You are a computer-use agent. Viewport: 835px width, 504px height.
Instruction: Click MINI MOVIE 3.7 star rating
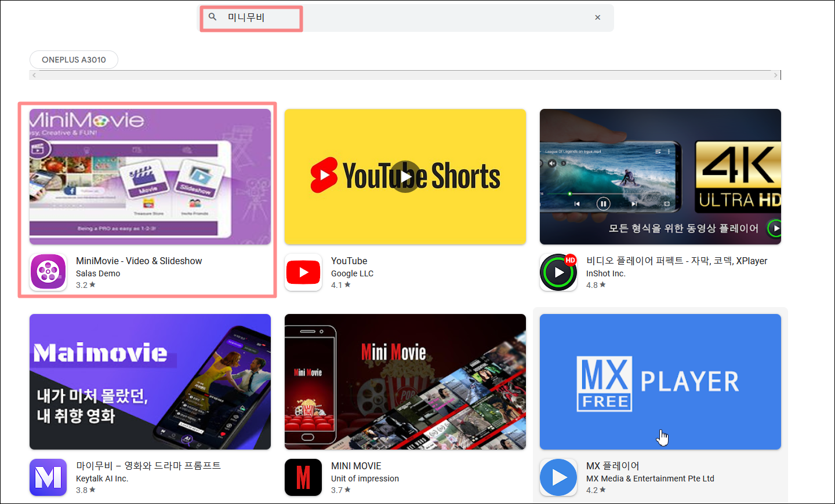pyautogui.click(x=341, y=490)
